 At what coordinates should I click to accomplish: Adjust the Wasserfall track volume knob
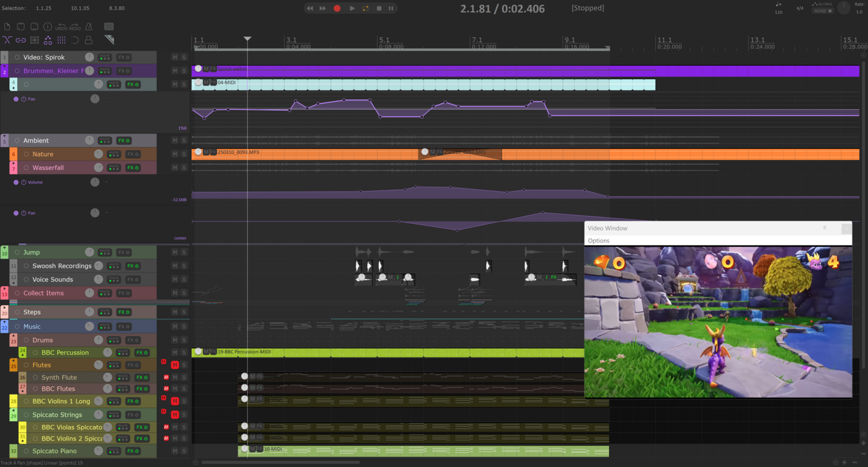[99, 168]
